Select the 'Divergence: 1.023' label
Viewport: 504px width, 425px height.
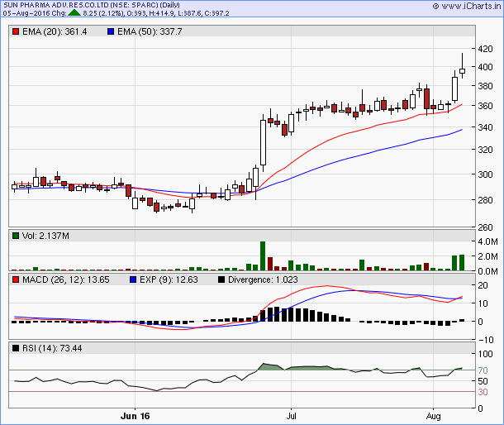(263, 279)
